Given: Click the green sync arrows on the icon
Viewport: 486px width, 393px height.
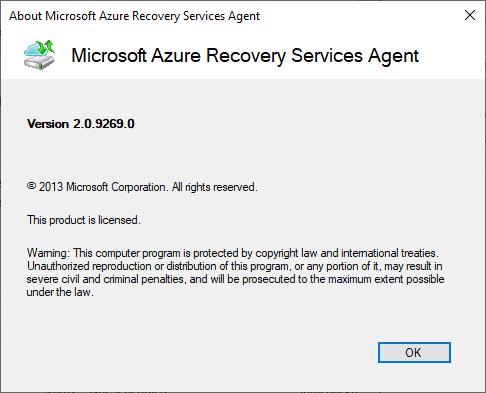Looking at the screenshot, I should coord(46,47).
